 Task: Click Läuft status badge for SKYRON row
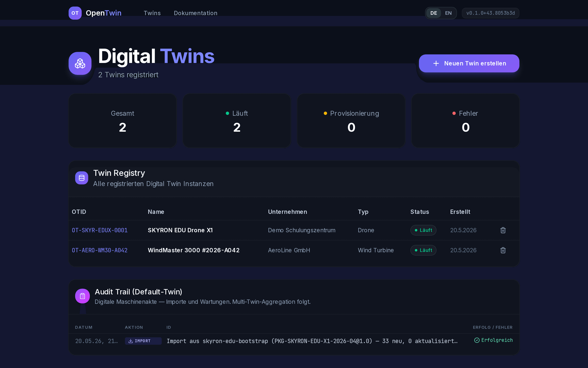pos(423,230)
